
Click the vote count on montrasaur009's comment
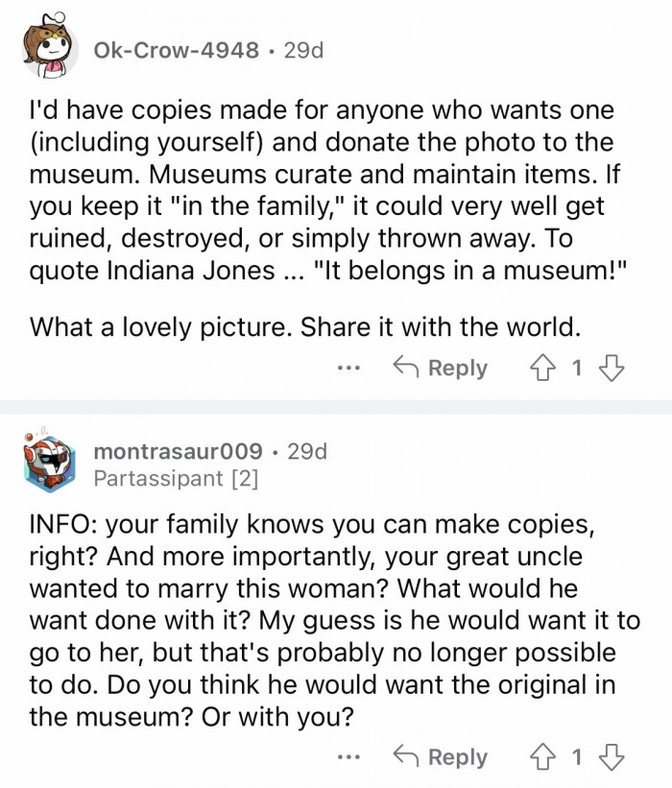[x=578, y=757]
